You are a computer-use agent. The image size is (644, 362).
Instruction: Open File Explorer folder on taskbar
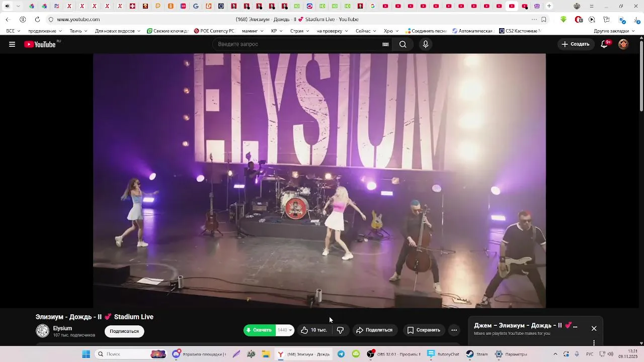tap(266, 354)
